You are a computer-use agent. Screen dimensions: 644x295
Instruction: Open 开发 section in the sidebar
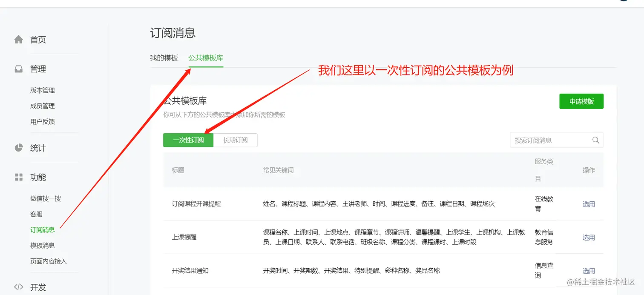pyautogui.click(x=38, y=287)
